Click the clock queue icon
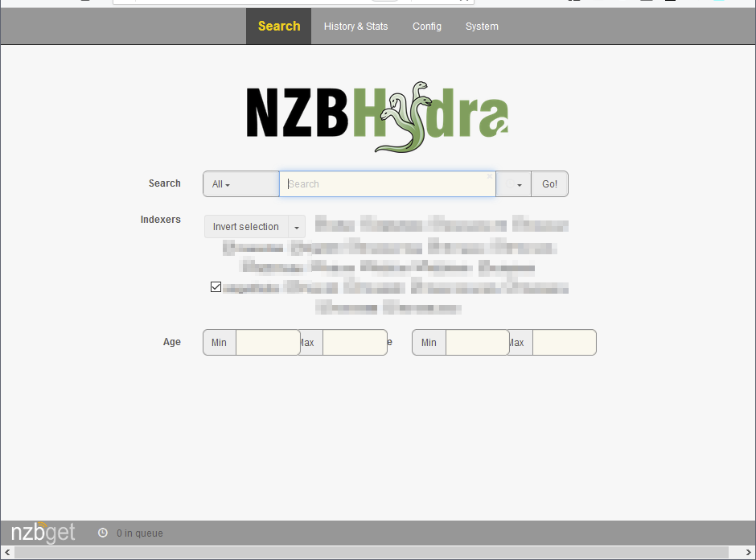Image resolution: width=756 pixels, height=560 pixels. (103, 533)
